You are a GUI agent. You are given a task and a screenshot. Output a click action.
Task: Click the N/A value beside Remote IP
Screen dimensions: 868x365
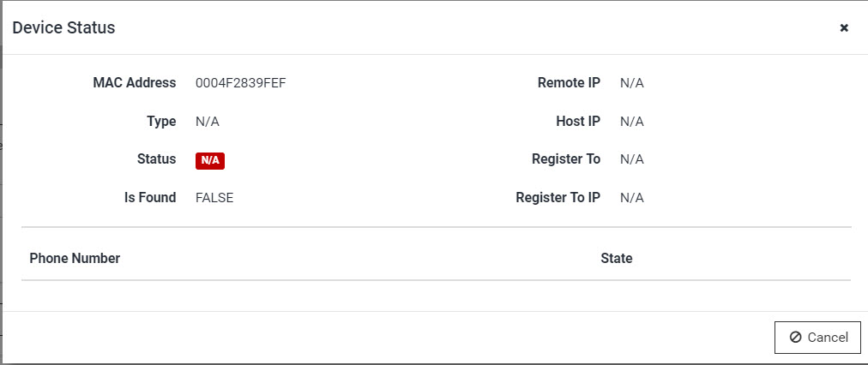[x=631, y=83]
